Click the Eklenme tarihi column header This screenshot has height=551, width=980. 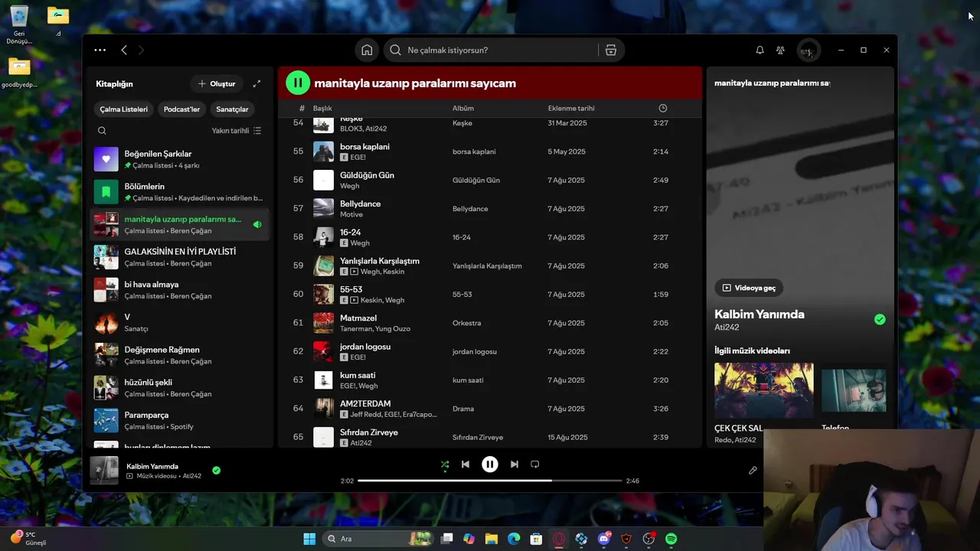coord(571,109)
